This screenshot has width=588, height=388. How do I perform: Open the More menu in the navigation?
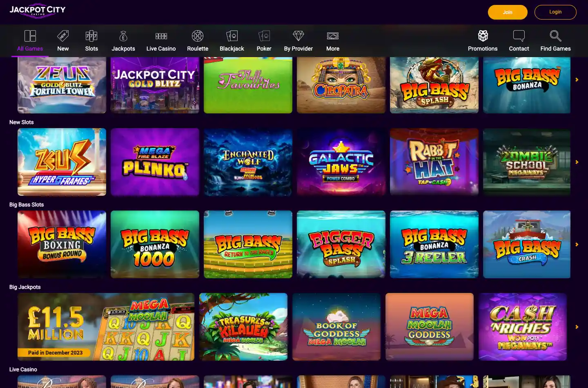click(332, 40)
